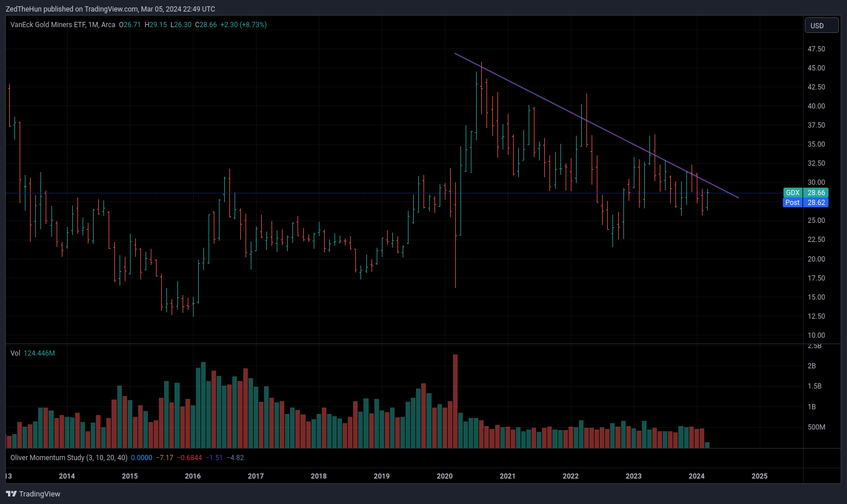Click the Vol value 124.446M
The height and width of the screenshot is (504, 847).
tap(39, 353)
